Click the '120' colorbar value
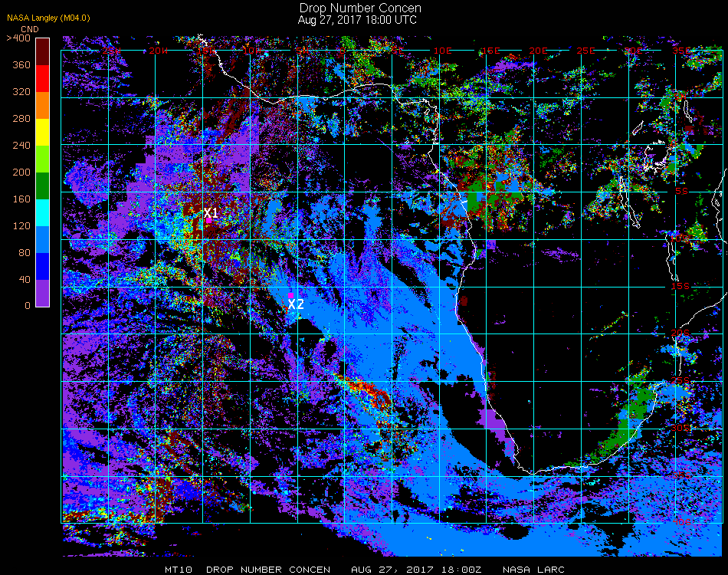 (x=21, y=226)
